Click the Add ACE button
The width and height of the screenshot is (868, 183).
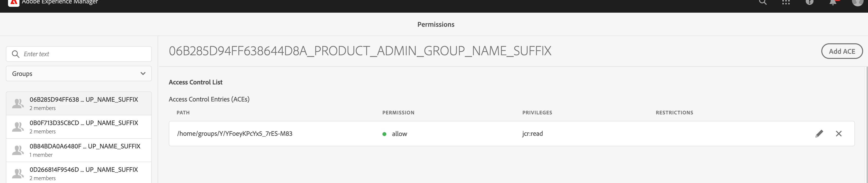tap(842, 51)
